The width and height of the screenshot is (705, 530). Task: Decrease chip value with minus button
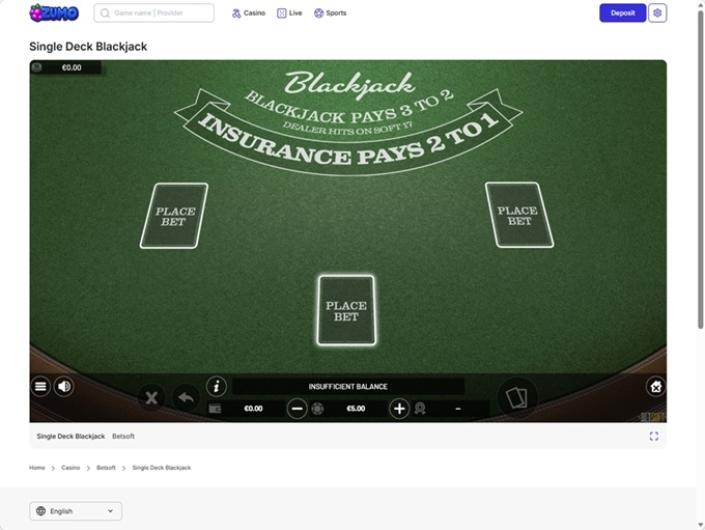pos(297,408)
